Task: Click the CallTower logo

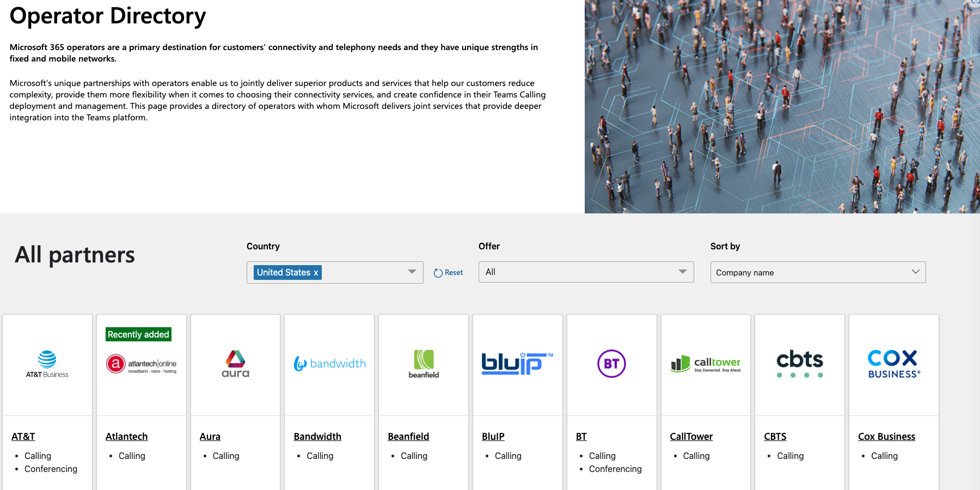Action: coord(706,364)
